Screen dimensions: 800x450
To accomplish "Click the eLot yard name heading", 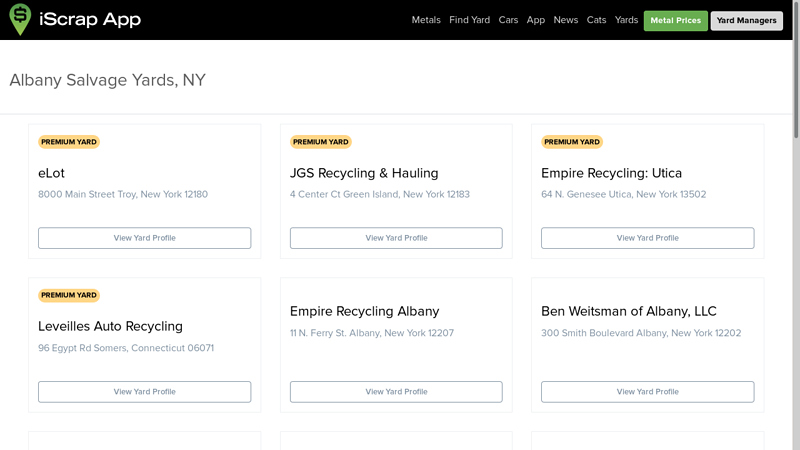I will (x=52, y=173).
